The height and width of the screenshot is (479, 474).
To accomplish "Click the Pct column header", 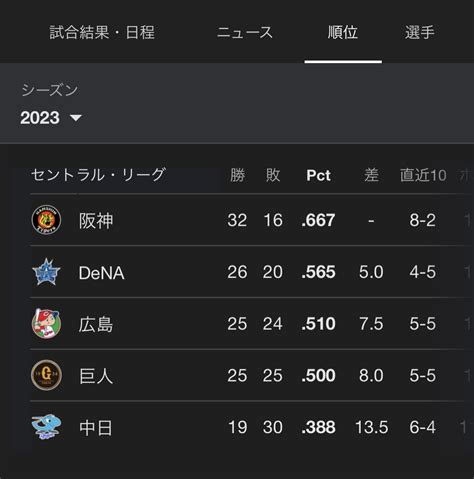I will click(x=318, y=175).
